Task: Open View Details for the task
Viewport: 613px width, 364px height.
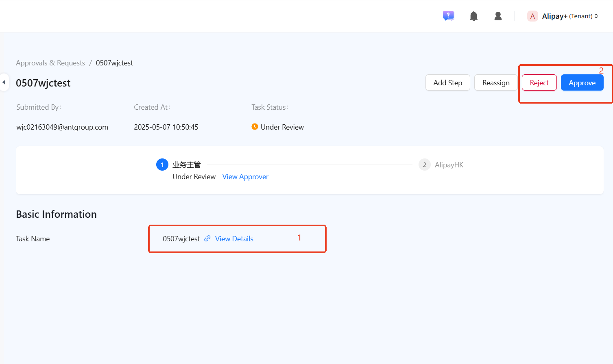Action: point(234,239)
